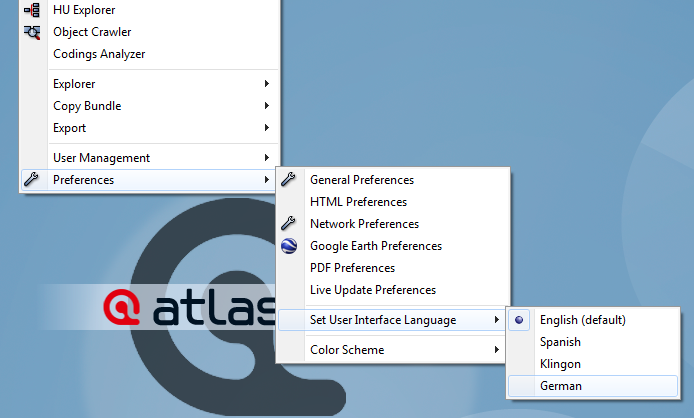Viewport: 694px width, 418px height.
Task: Open User Management menu entry
Action: point(150,158)
